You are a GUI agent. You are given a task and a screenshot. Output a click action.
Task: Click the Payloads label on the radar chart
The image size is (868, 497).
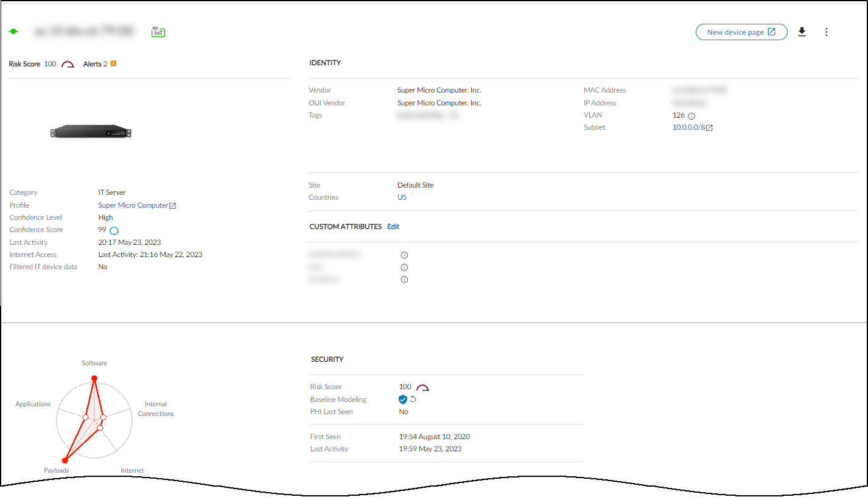coord(57,470)
